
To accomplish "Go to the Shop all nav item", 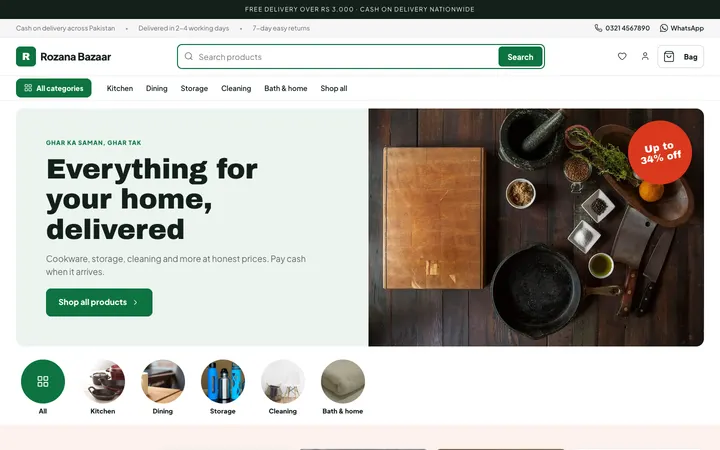I will point(334,88).
